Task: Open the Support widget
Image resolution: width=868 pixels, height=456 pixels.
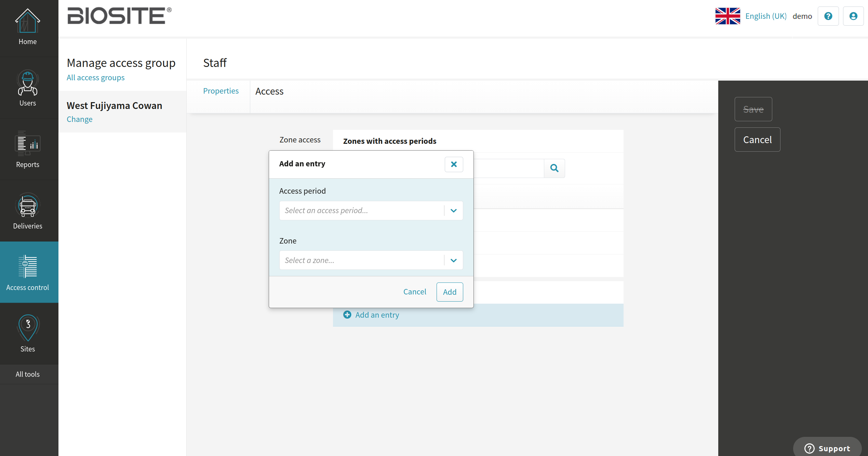Action: point(827,448)
